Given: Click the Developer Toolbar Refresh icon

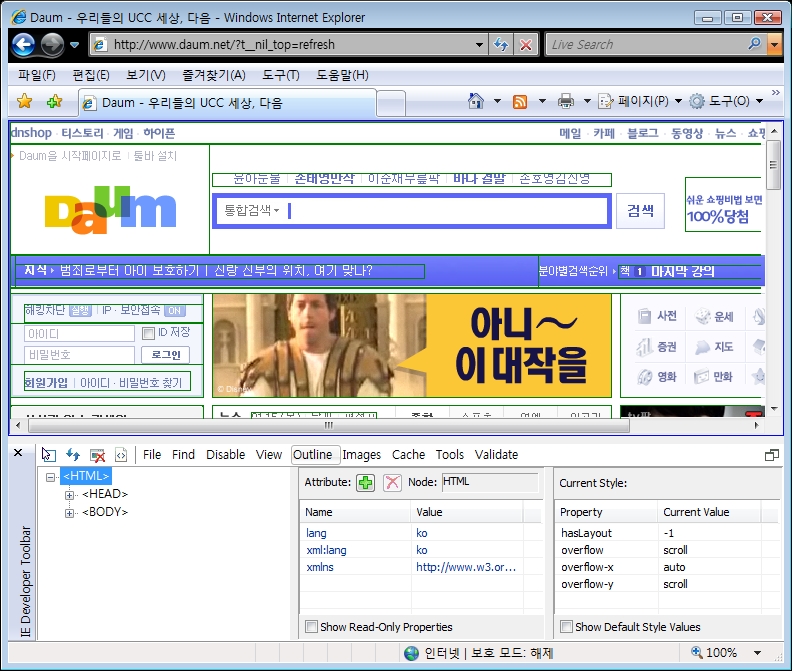Looking at the screenshot, I should click(x=73, y=455).
